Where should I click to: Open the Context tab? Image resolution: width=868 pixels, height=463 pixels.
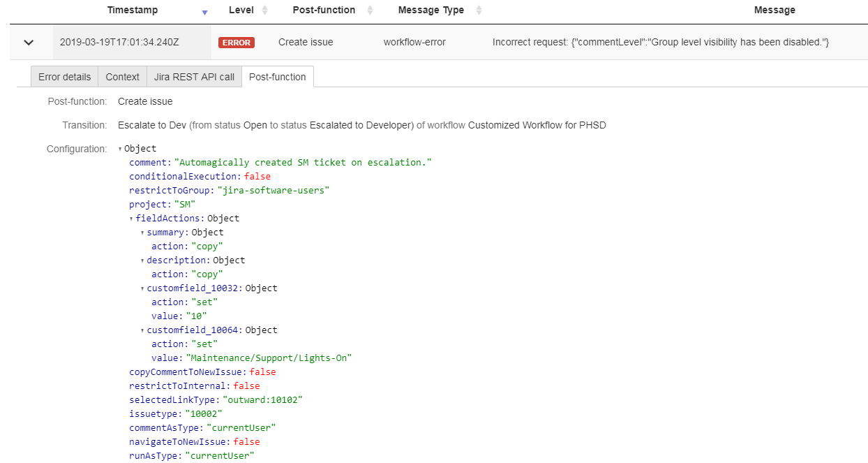123,77
